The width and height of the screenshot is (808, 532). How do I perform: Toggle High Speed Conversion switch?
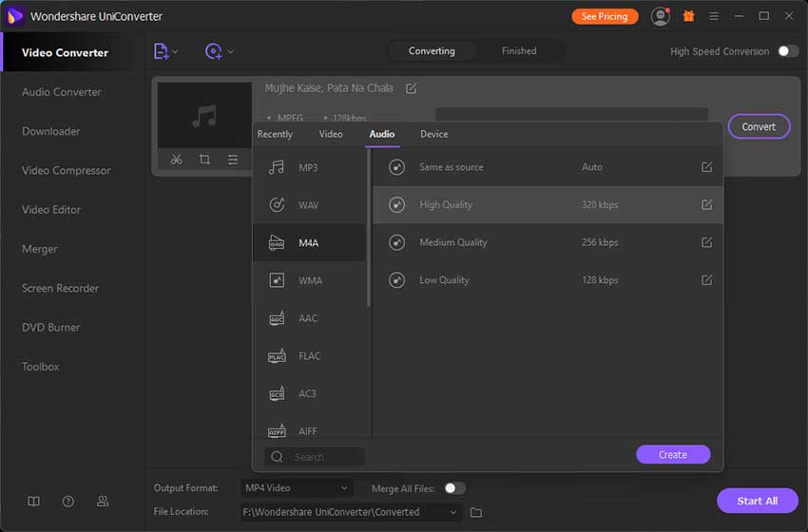(x=788, y=51)
